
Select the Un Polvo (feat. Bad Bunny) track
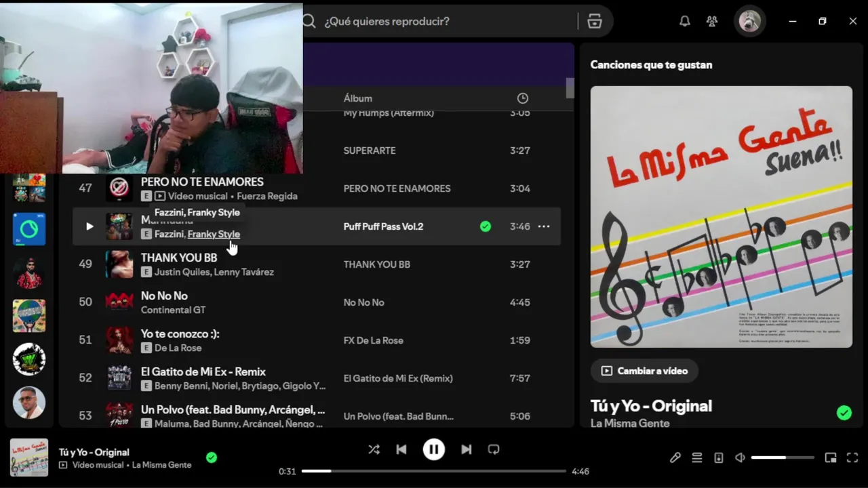point(233,409)
